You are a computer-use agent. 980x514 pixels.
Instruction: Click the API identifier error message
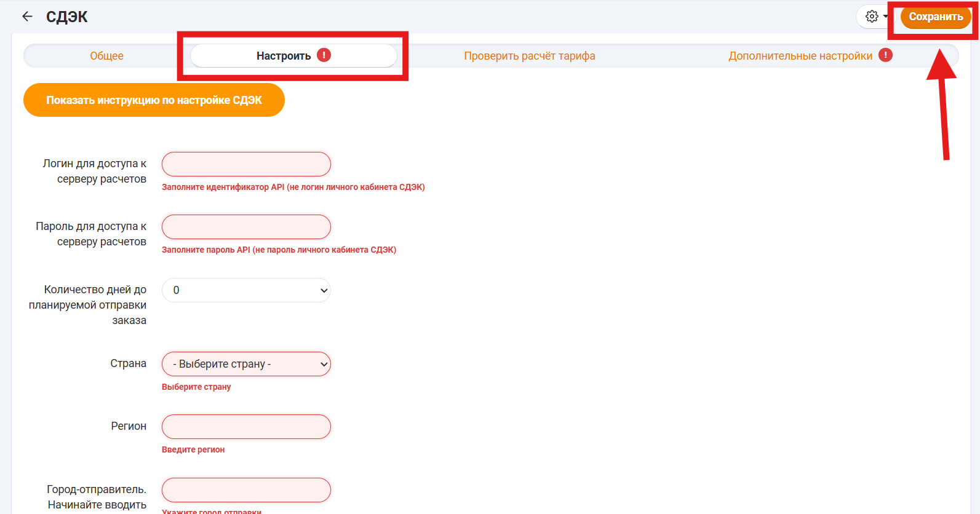pyautogui.click(x=293, y=187)
